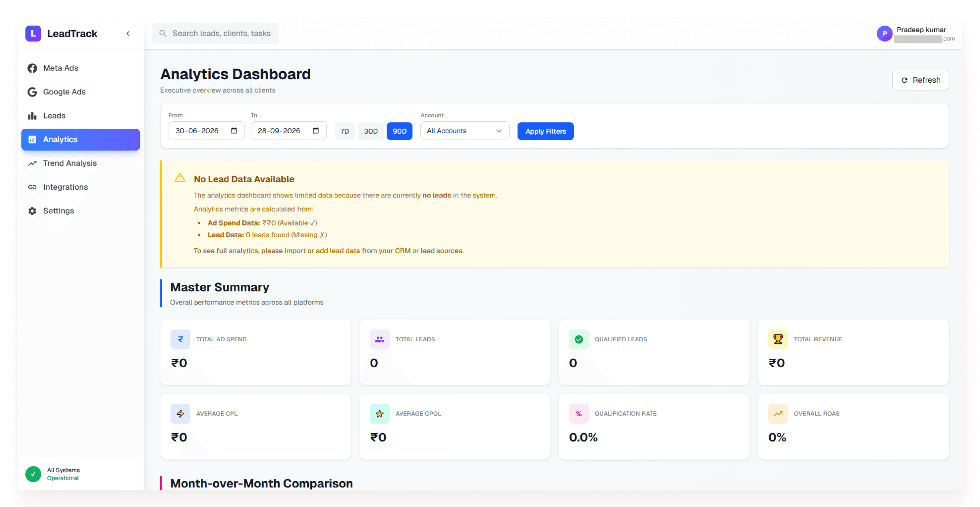
Task: Click the search magnifier icon
Action: click(163, 34)
